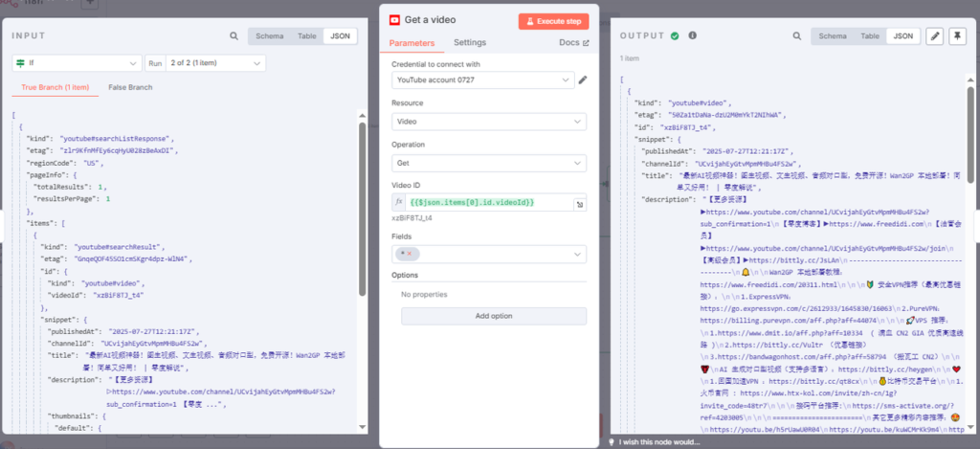Edit the YouTube credential pencil icon
The image size is (980, 449).
click(x=583, y=79)
